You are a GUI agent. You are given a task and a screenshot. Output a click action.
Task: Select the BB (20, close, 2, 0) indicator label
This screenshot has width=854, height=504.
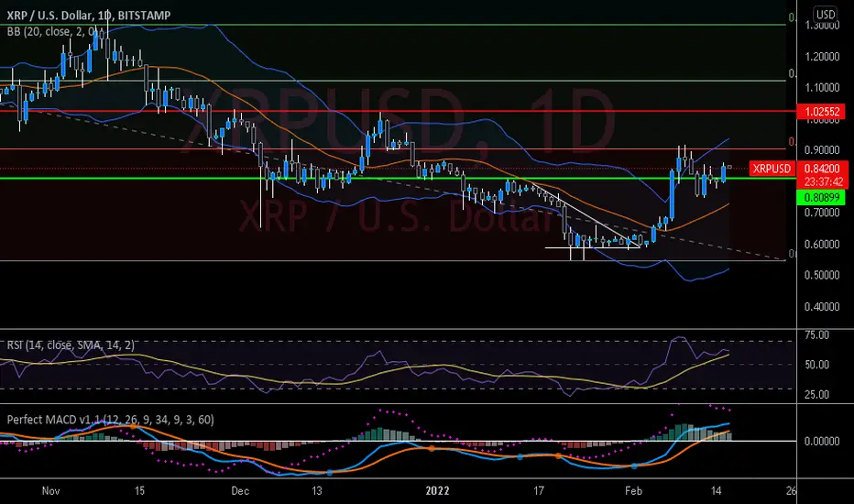tap(50, 31)
